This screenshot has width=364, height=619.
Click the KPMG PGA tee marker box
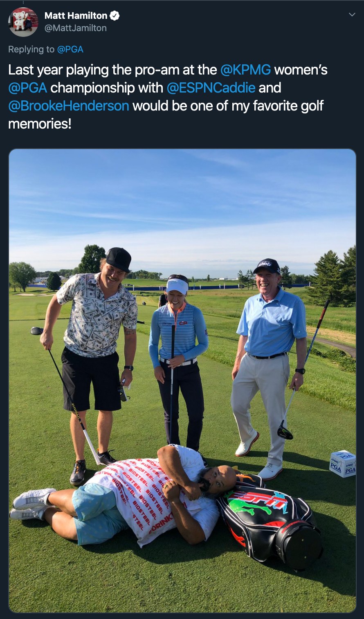(x=342, y=464)
